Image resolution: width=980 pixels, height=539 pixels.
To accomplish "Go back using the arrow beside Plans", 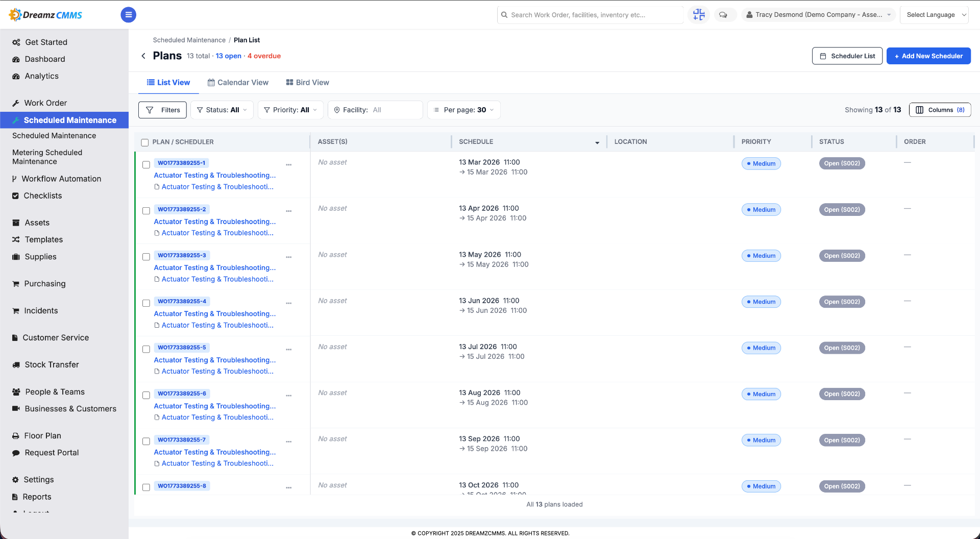I will pos(143,56).
